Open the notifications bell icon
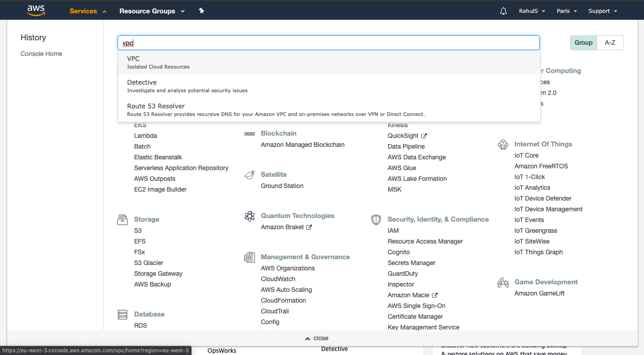 coord(503,11)
